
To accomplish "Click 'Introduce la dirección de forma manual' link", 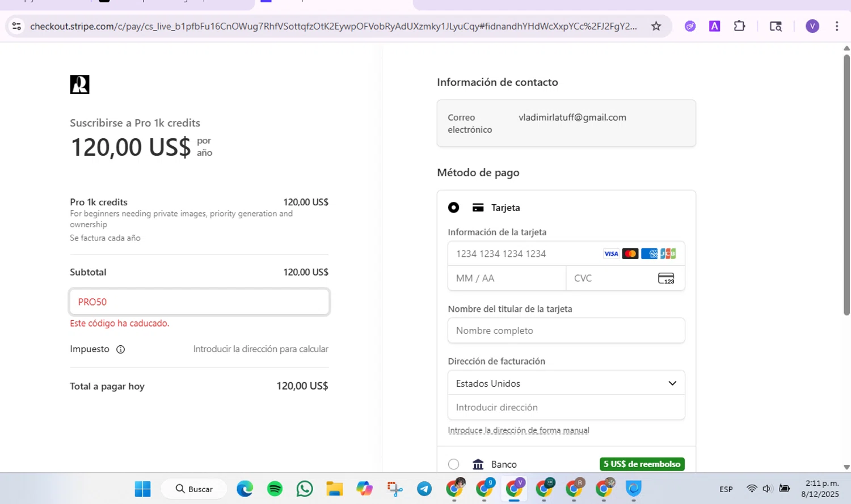I will [519, 430].
